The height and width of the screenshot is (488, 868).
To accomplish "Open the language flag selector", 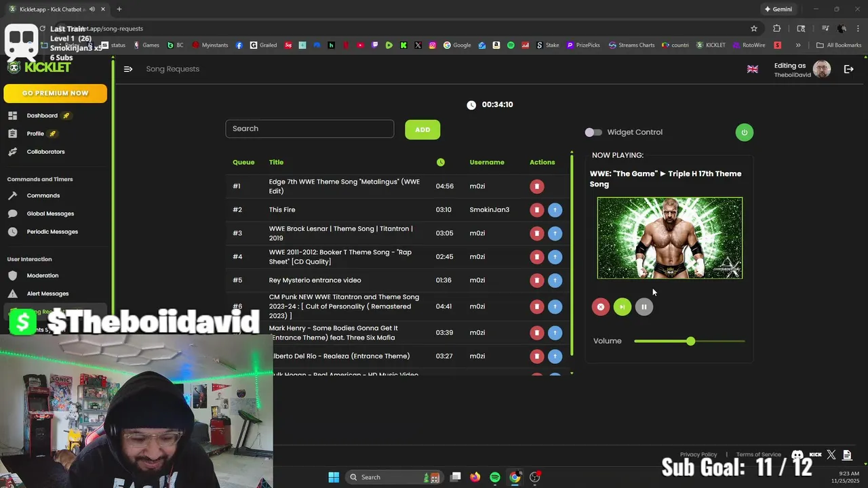I will click(x=753, y=69).
